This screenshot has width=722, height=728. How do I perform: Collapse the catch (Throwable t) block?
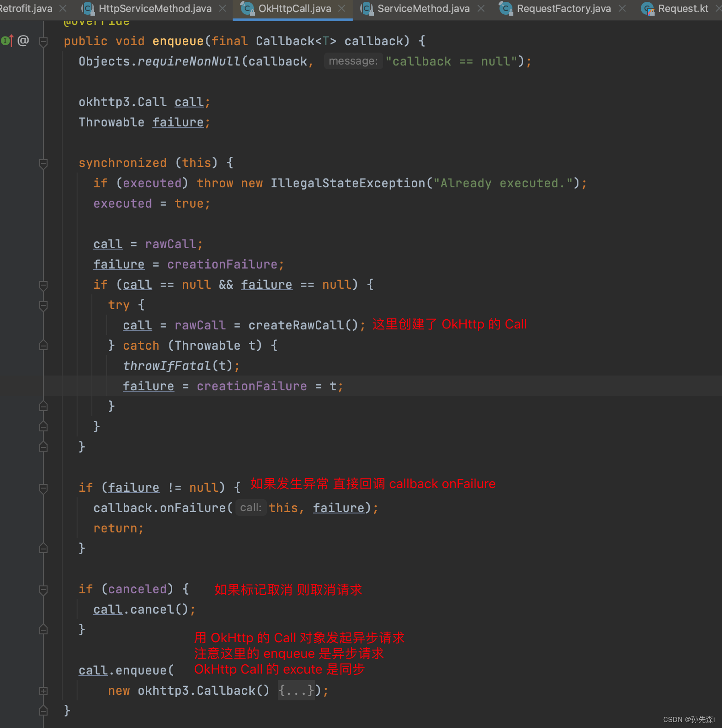coord(43,346)
